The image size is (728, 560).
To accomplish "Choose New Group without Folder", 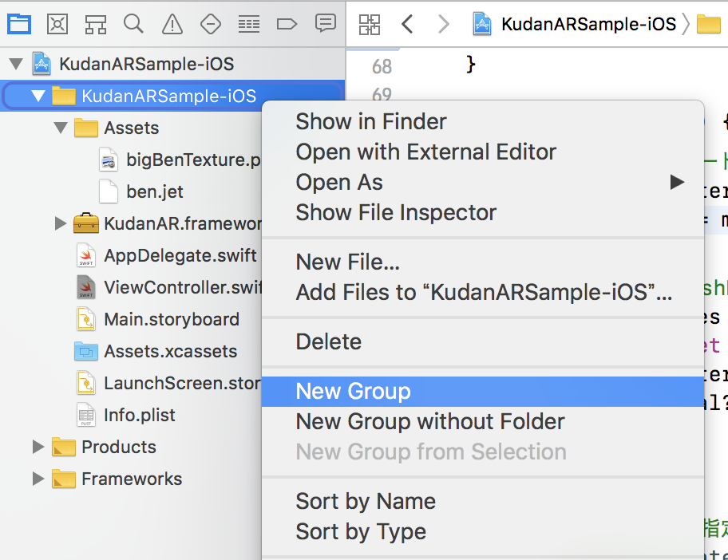I will [483, 422].
